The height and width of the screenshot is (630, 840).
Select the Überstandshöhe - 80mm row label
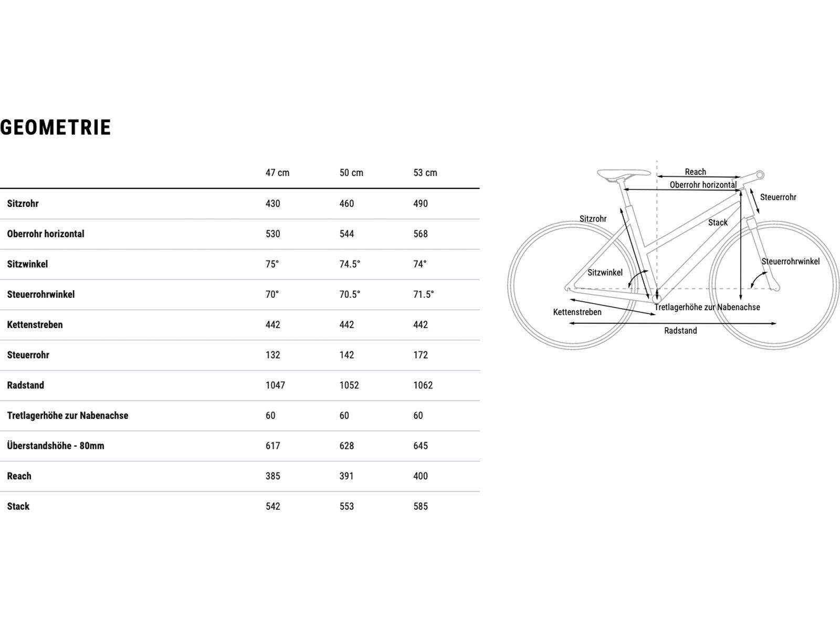56,446
